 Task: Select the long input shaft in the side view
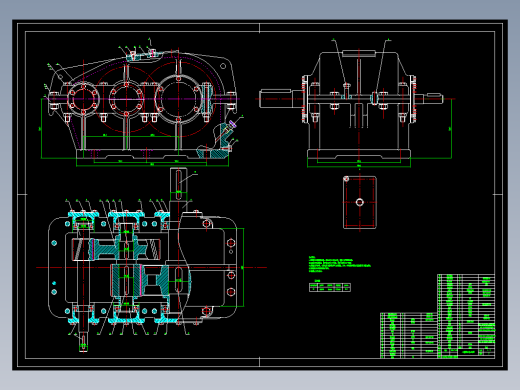point(281,98)
